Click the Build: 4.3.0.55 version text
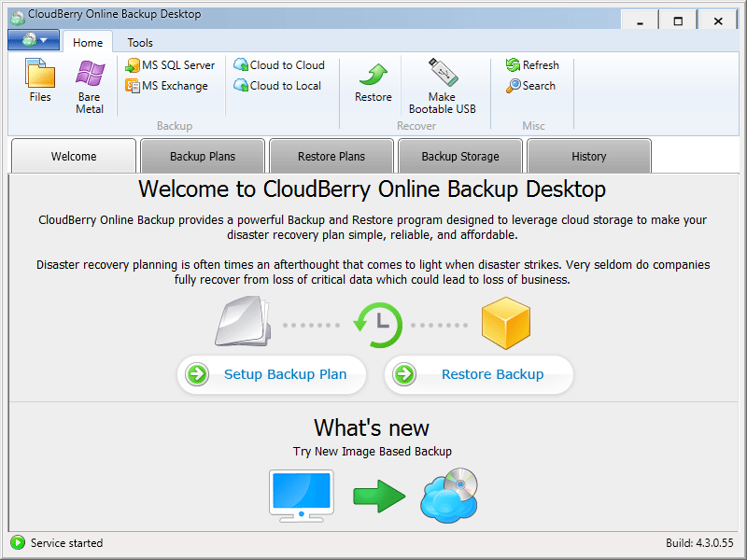This screenshot has height=560, width=747. click(699, 543)
